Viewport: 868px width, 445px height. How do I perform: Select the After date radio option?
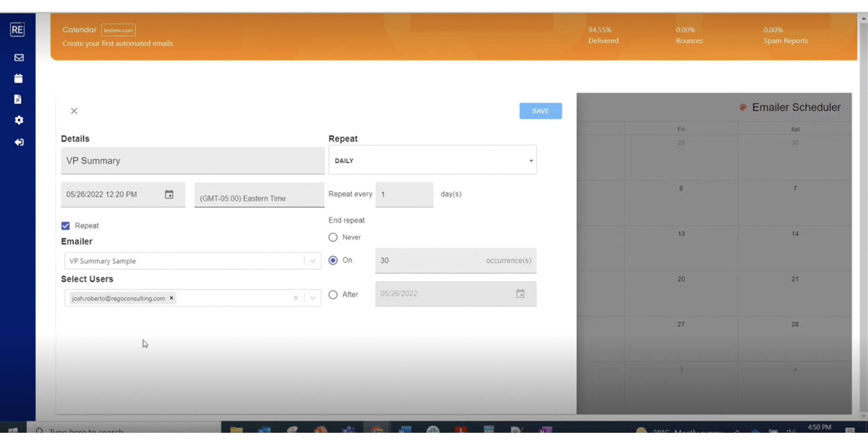click(333, 295)
